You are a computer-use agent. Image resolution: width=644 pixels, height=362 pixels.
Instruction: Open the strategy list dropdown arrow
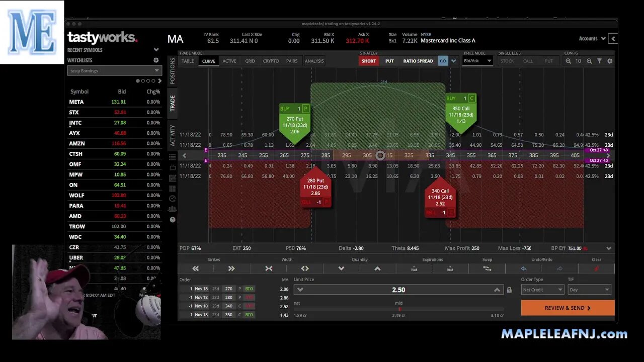click(x=454, y=61)
